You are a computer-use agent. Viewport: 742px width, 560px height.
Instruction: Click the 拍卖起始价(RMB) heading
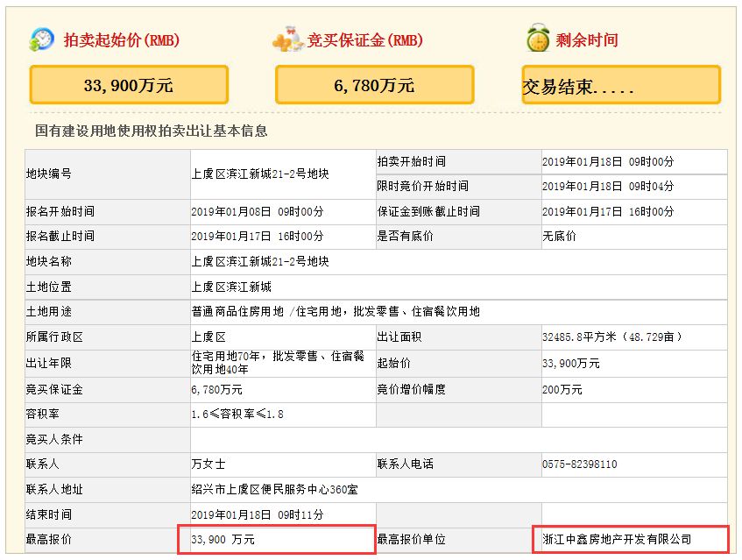click(x=122, y=40)
